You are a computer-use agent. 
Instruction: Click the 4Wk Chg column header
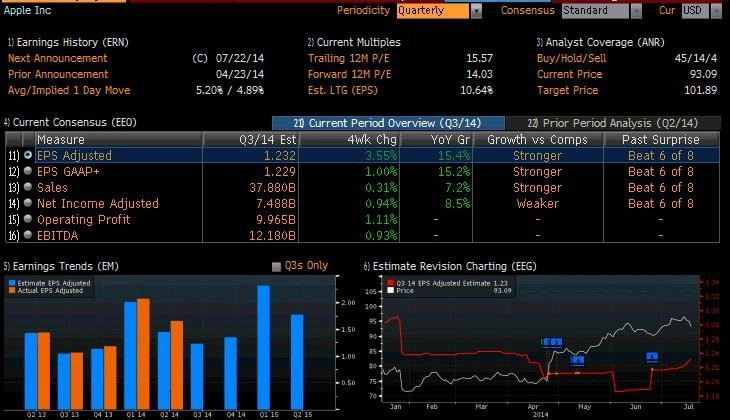349,140
